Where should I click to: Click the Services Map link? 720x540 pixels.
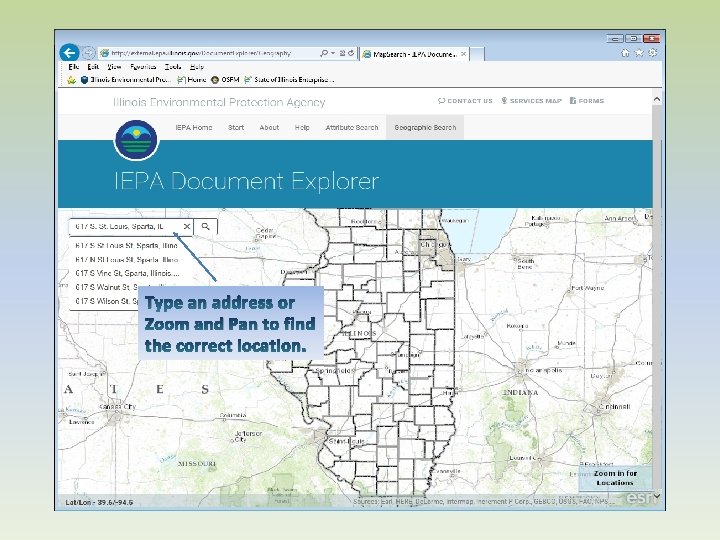point(531,101)
